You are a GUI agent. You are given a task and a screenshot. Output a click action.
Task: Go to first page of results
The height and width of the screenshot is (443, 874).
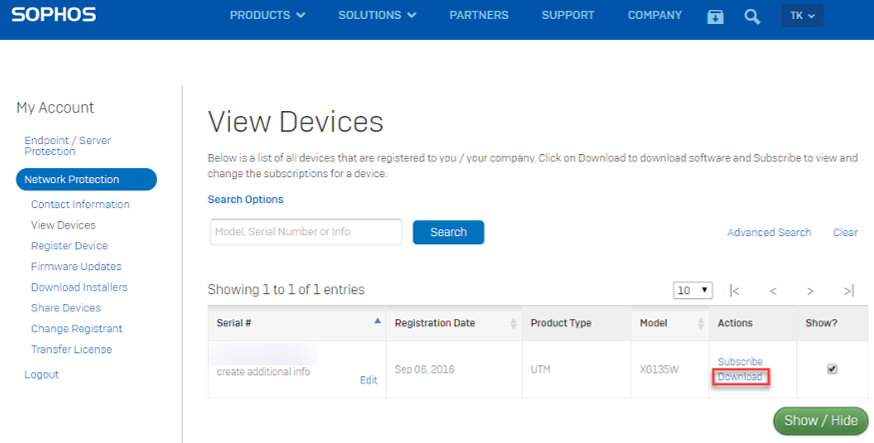(734, 291)
